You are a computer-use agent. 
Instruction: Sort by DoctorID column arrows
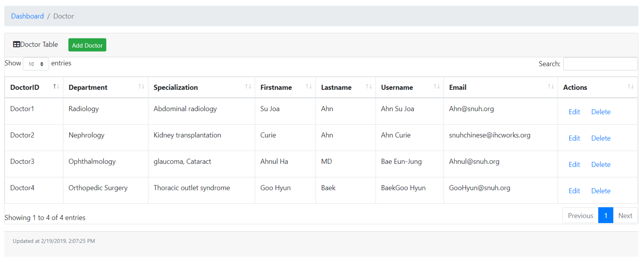tap(56, 86)
